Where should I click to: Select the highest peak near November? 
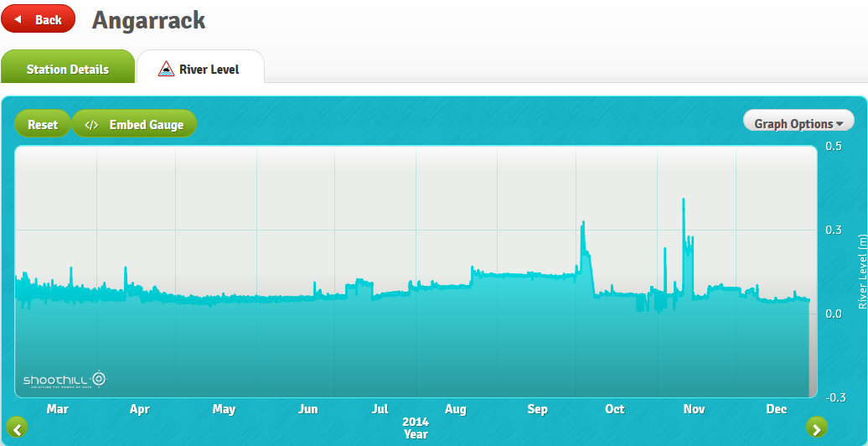(684, 200)
